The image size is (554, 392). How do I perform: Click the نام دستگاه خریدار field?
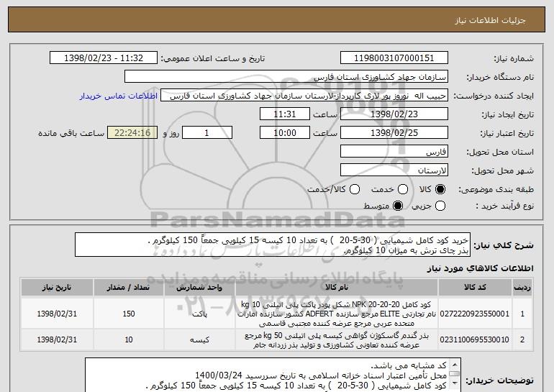286,77
